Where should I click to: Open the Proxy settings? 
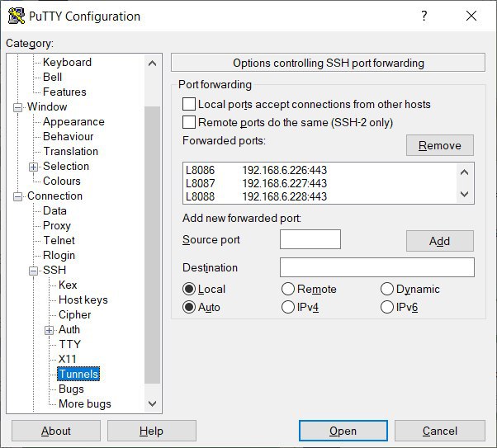click(x=57, y=225)
